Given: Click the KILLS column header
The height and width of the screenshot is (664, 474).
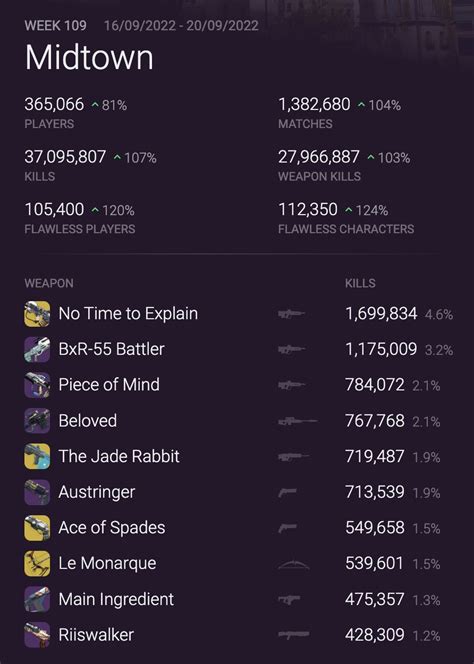Looking at the screenshot, I should [x=360, y=283].
